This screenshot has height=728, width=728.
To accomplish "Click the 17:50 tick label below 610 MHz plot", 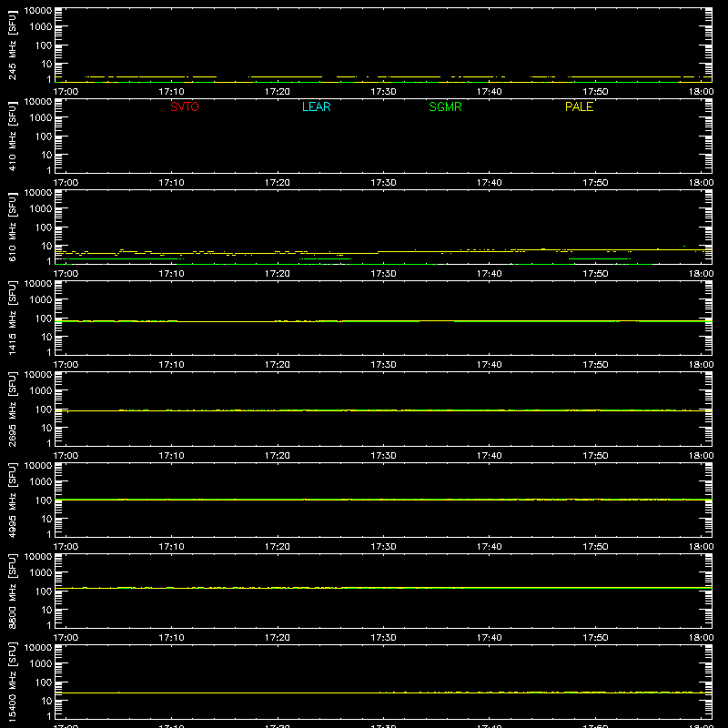I will point(595,274).
